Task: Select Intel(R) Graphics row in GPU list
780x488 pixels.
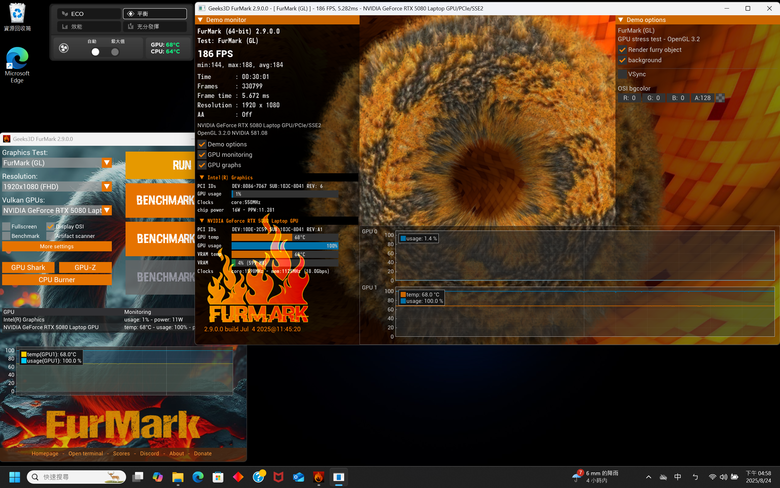Action: (61, 320)
